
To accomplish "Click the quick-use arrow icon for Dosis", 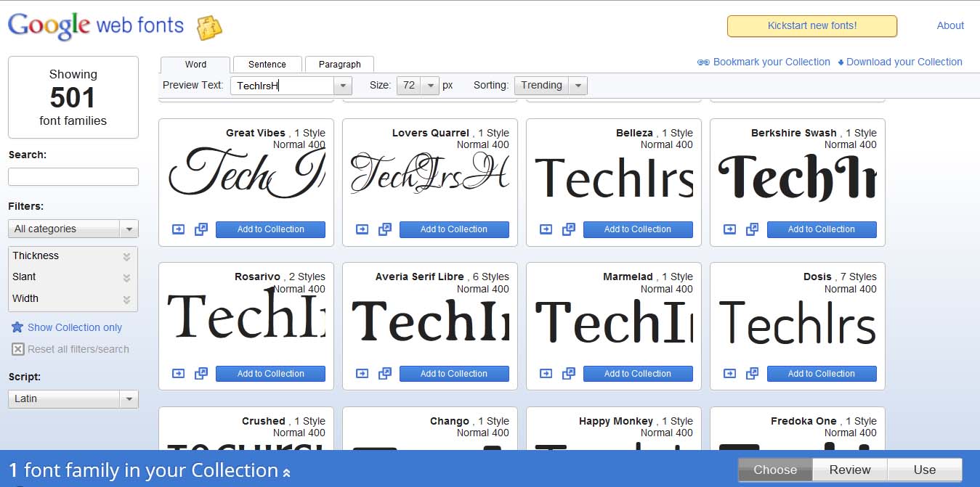I will pyautogui.click(x=729, y=373).
